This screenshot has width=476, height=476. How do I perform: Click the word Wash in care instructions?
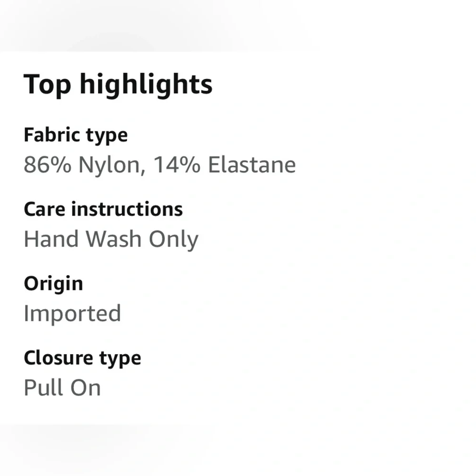(114, 238)
